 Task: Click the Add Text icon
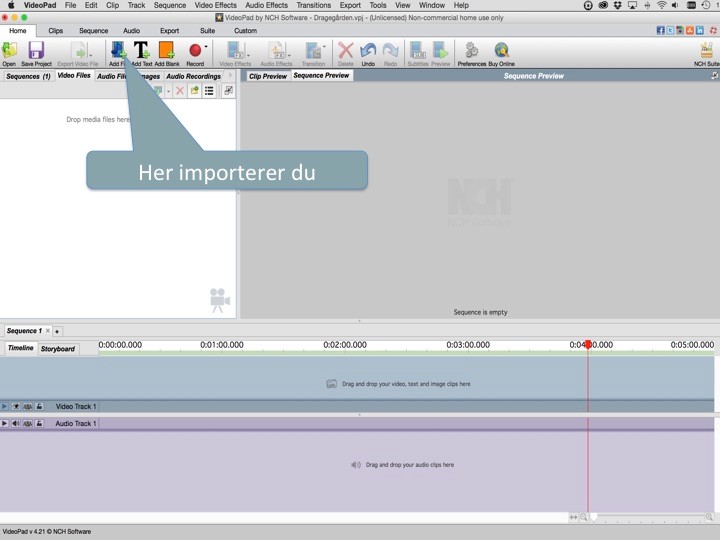(141, 51)
